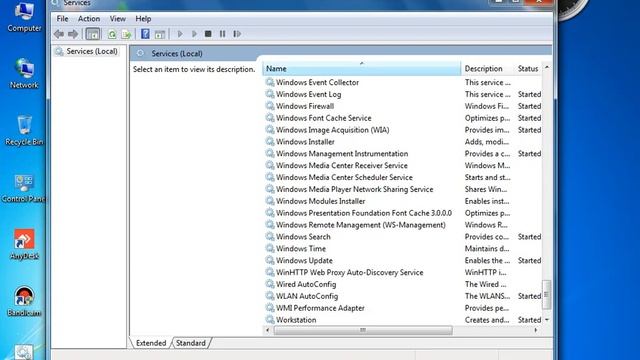Screen dimensions: 640x360
Task: Sort by the Name column header
Action: (362, 69)
